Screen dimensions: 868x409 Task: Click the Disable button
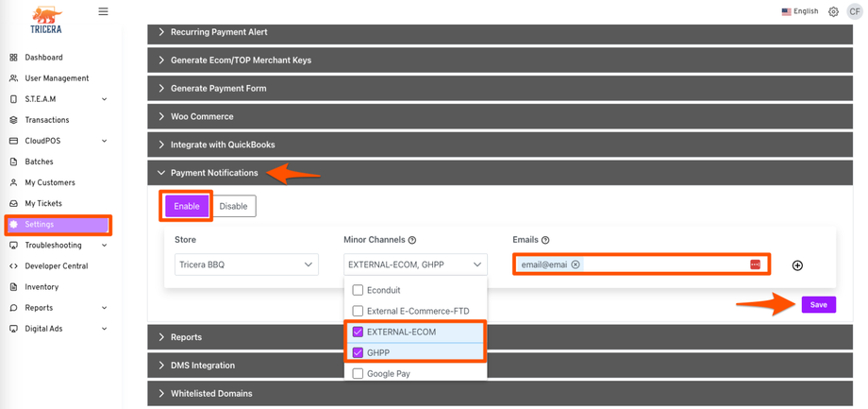233,206
